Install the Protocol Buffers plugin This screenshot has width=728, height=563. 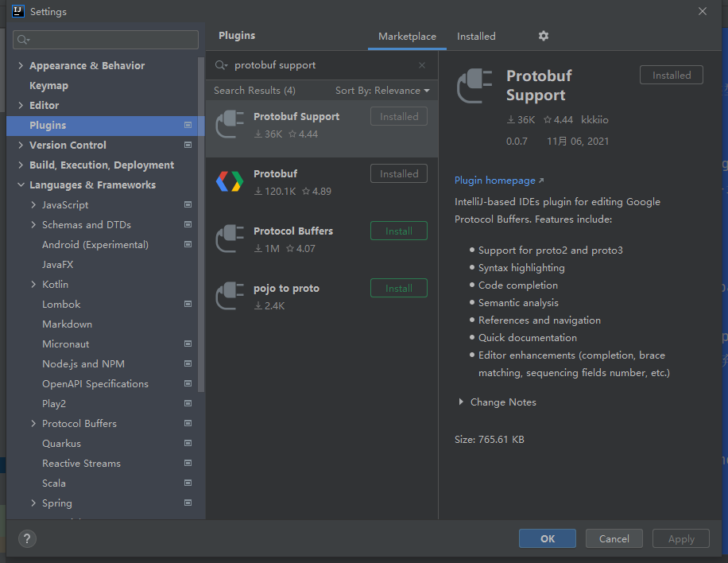coord(398,231)
